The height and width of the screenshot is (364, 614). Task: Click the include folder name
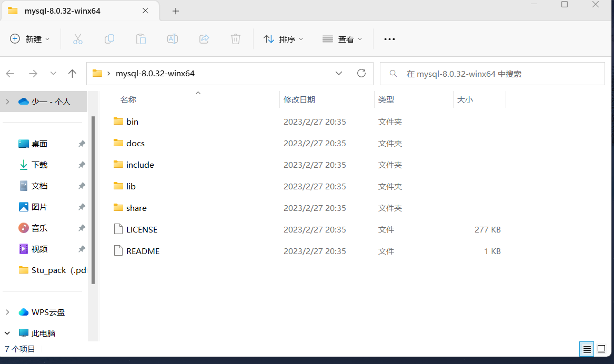[140, 165]
